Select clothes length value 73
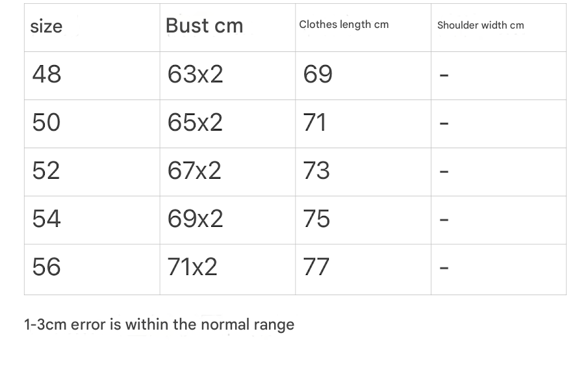 click(316, 170)
